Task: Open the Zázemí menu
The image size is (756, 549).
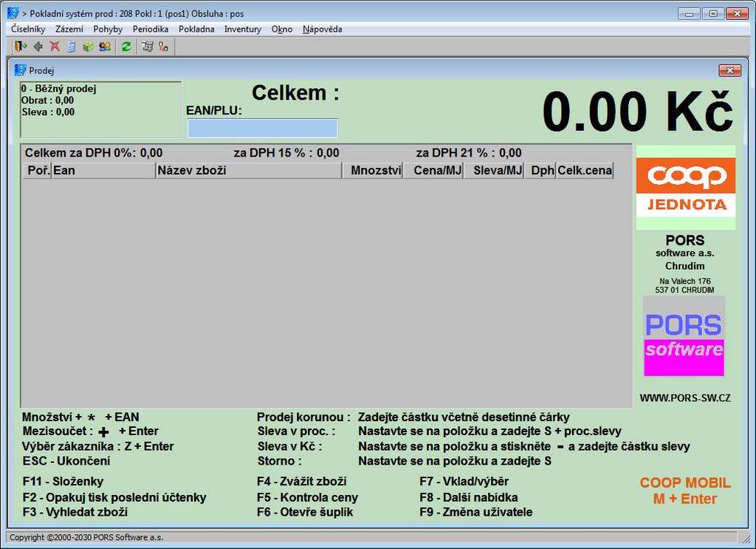Action: (x=69, y=29)
